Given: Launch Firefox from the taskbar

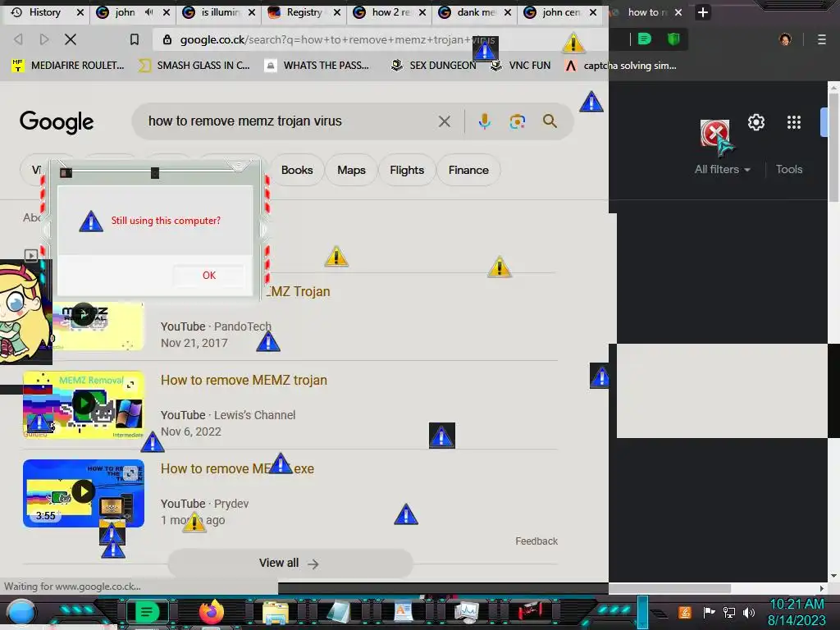Looking at the screenshot, I should click(212, 612).
